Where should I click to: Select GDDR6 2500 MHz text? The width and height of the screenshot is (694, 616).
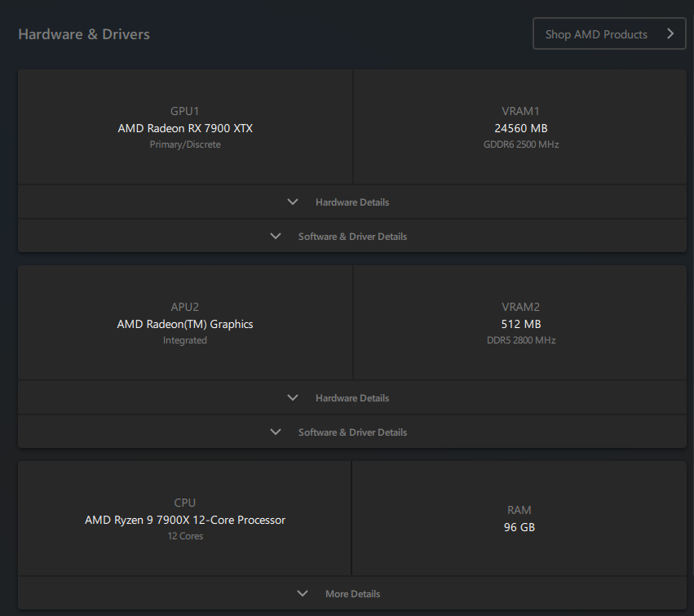(521, 144)
